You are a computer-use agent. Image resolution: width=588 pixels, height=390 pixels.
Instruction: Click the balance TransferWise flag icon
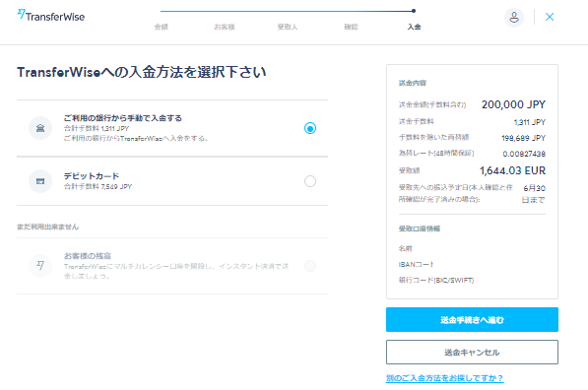40,266
